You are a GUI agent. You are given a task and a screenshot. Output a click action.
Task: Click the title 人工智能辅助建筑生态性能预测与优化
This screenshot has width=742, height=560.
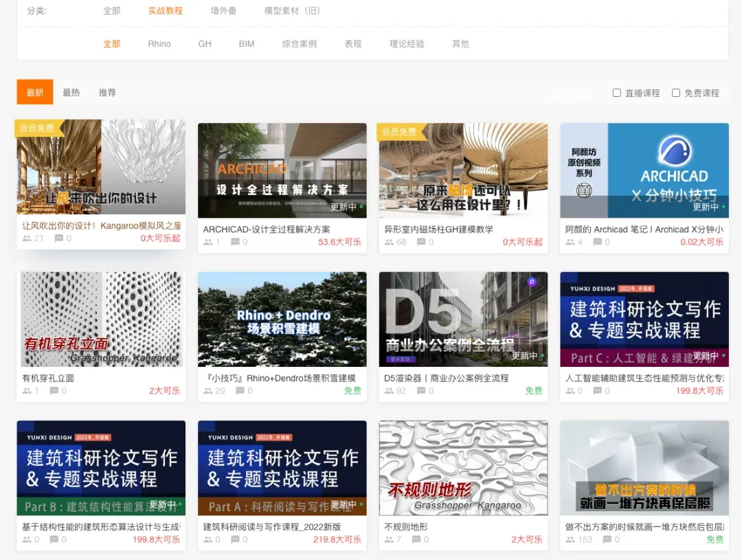(x=644, y=378)
